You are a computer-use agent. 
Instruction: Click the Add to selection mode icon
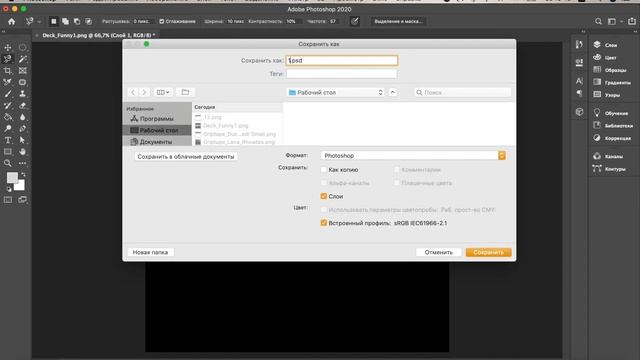pyautogui.click(x=65, y=21)
